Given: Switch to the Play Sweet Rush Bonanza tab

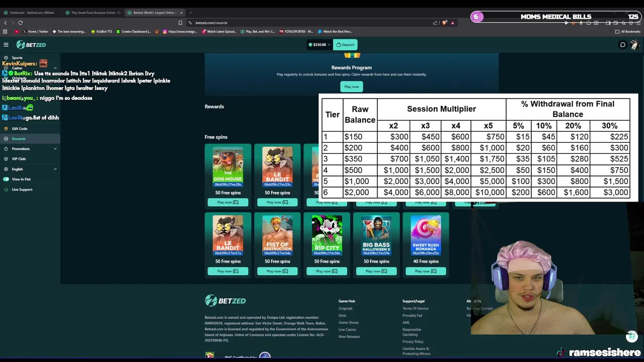Looking at the screenshot, I should pos(92,13).
